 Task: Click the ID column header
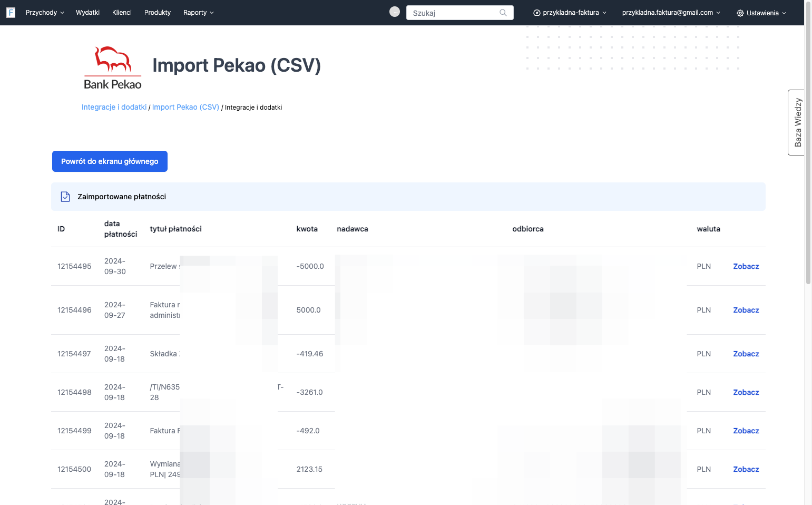click(61, 229)
